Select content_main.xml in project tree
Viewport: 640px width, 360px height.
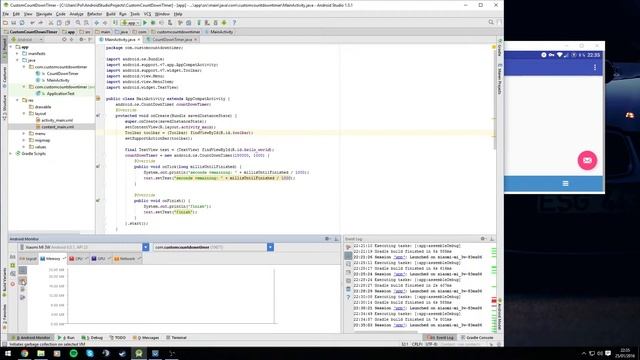(x=58, y=127)
